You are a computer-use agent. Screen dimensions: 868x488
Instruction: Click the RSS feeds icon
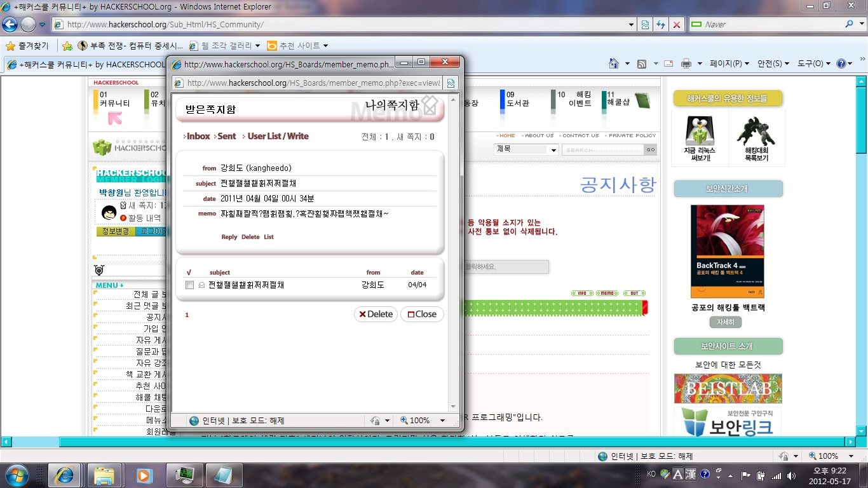pyautogui.click(x=642, y=64)
